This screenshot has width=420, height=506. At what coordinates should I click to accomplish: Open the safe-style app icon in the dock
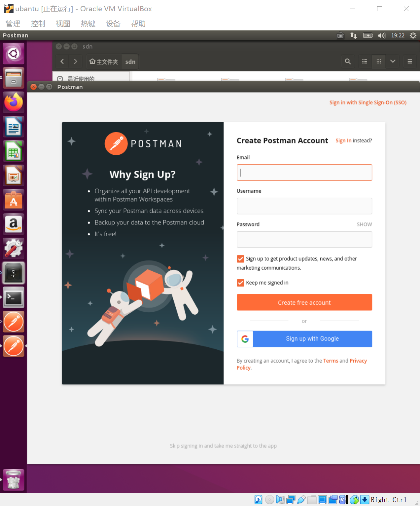(14, 273)
